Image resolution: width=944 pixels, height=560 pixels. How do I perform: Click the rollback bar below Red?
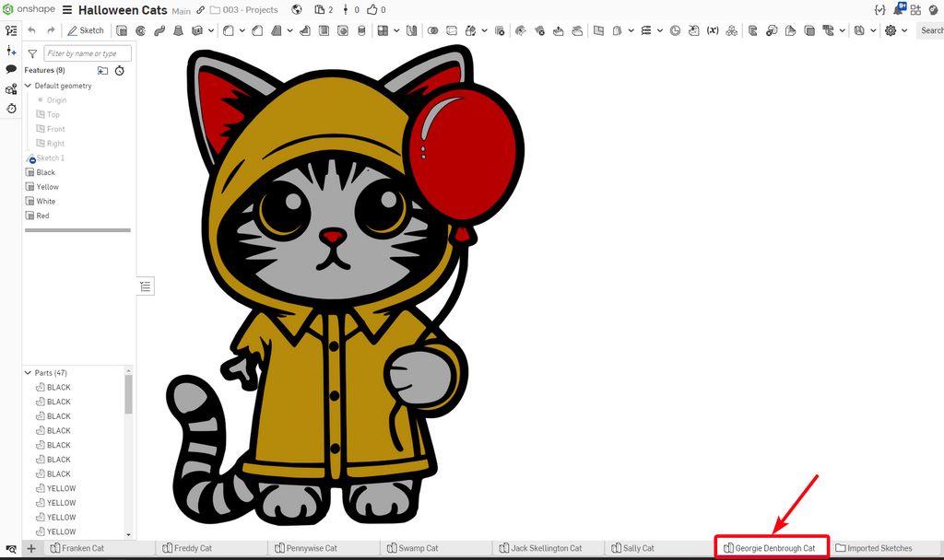(x=77, y=230)
